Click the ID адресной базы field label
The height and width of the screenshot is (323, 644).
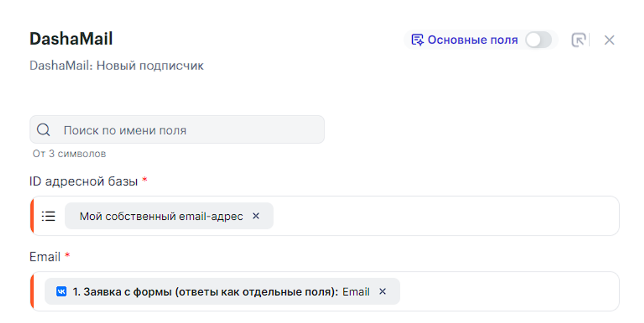[84, 182]
